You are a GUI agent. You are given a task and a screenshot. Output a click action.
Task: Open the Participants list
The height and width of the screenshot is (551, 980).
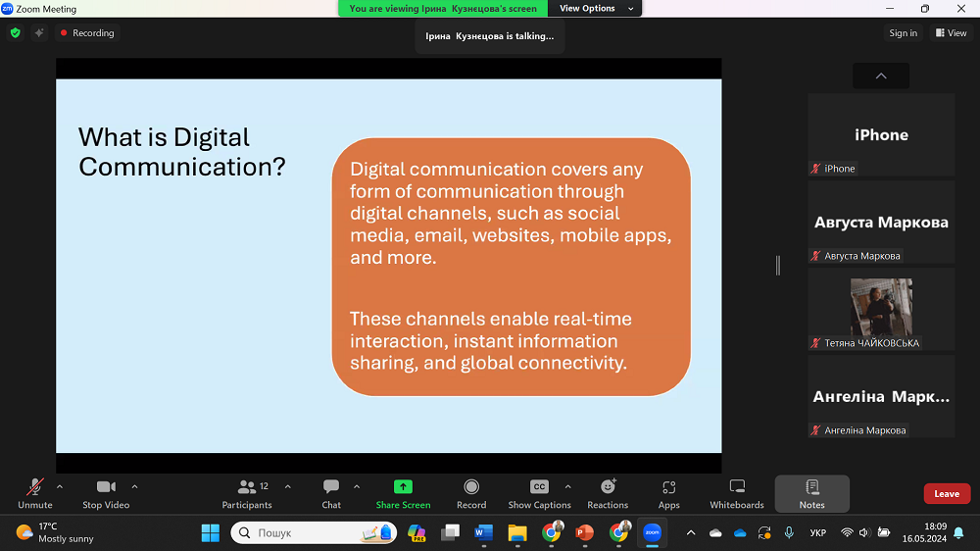click(247, 493)
